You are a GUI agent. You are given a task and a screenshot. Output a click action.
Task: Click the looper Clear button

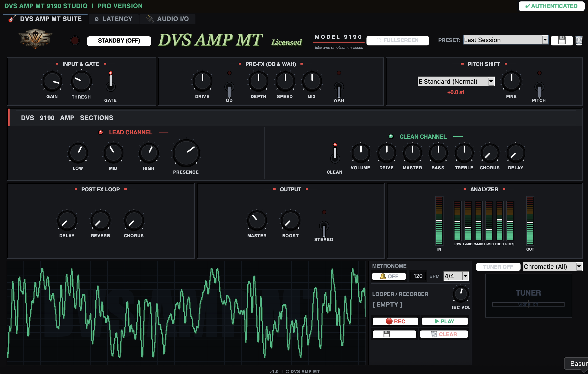444,334
